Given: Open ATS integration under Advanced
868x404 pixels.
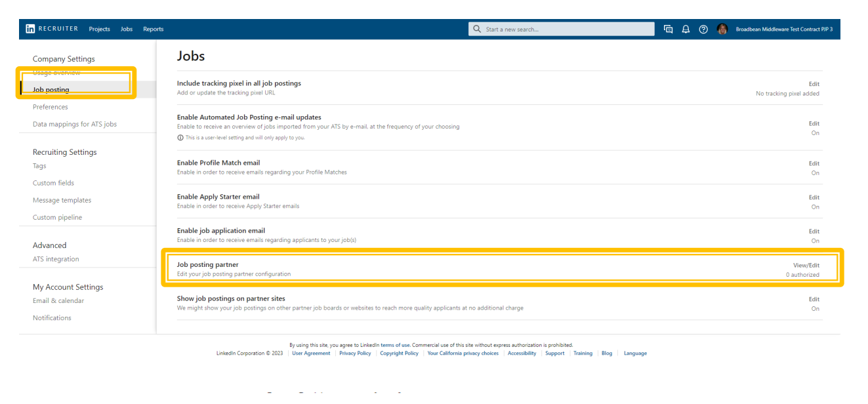Looking at the screenshot, I should (56, 259).
